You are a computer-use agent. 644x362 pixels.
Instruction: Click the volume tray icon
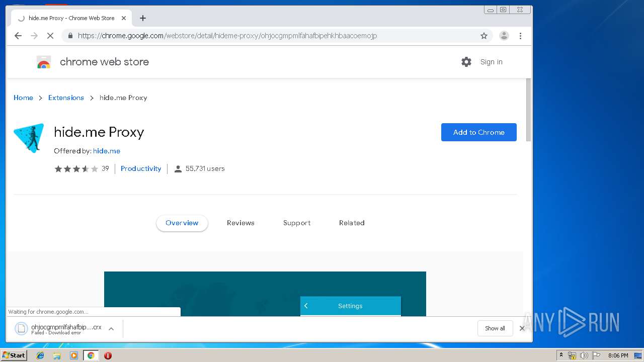(x=584, y=355)
